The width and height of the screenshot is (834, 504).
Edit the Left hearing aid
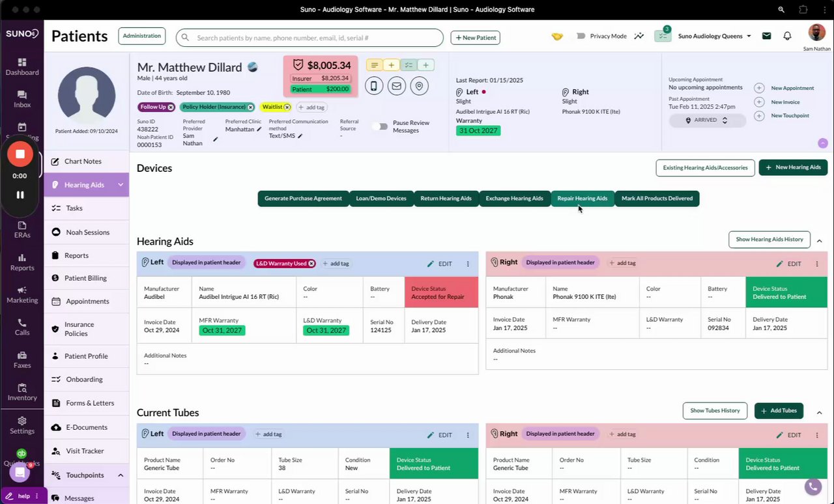pos(440,264)
